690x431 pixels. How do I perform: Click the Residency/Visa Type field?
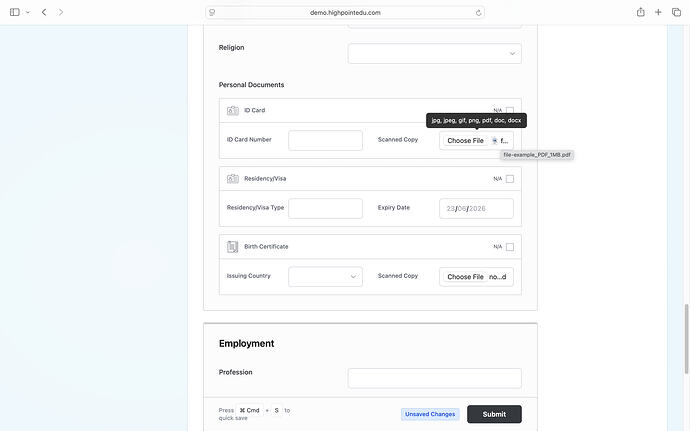[325, 208]
